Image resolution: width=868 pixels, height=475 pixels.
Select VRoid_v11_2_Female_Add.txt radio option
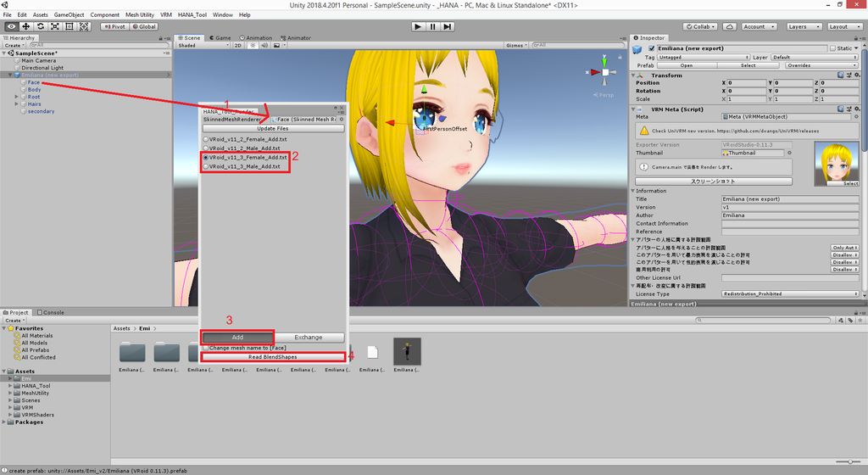coord(206,138)
